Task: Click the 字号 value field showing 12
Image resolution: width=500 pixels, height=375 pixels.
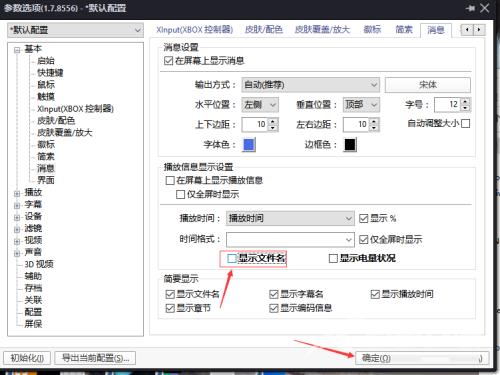Action: click(448, 105)
